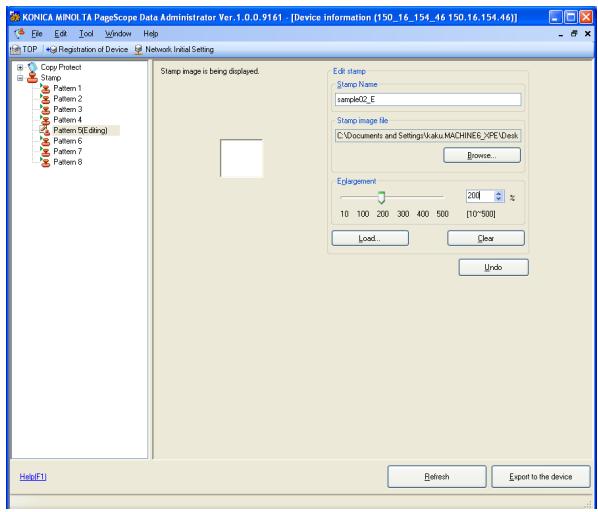The image size is (598, 512).
Task: Select Pattern 4 in the tree
Action: [x=68, y=120]
